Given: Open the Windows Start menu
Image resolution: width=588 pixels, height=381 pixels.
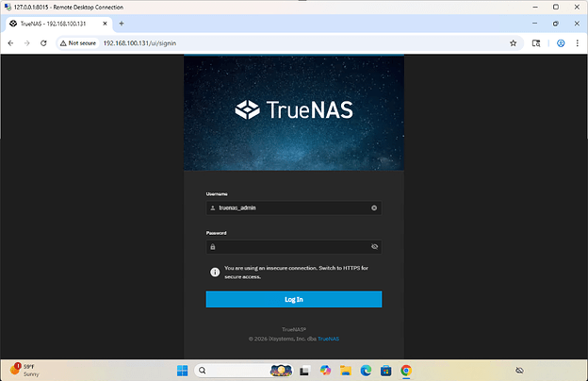Looking at the screenshot, I should click(182, 371).
